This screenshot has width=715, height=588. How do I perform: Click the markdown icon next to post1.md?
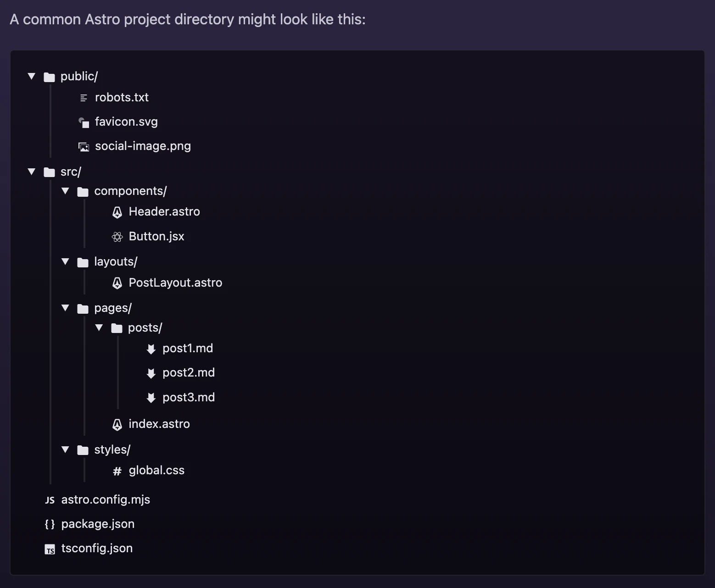[x=151, y=349]
